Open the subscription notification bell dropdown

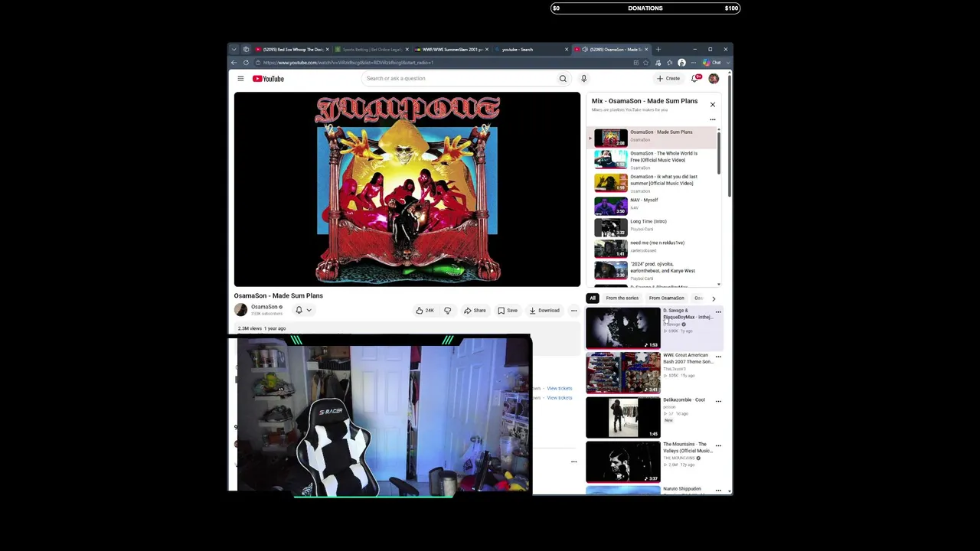tap(303, 310)
